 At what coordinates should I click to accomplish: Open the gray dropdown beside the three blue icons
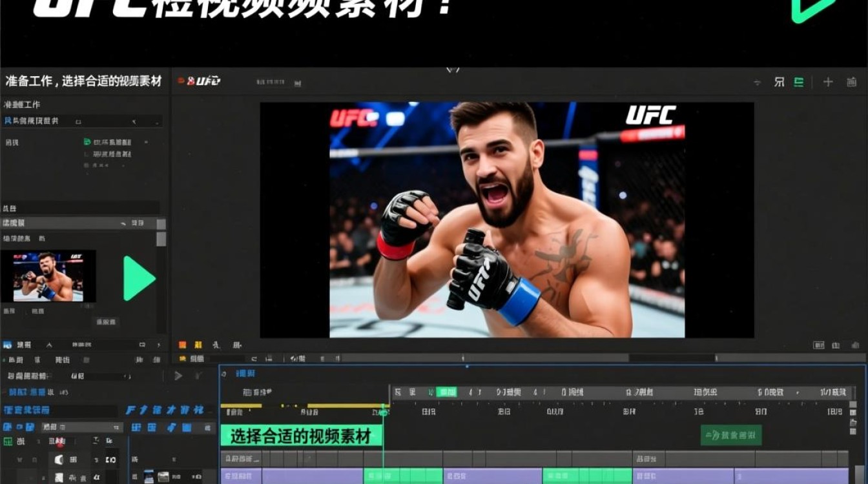click(x=81, y=427)
